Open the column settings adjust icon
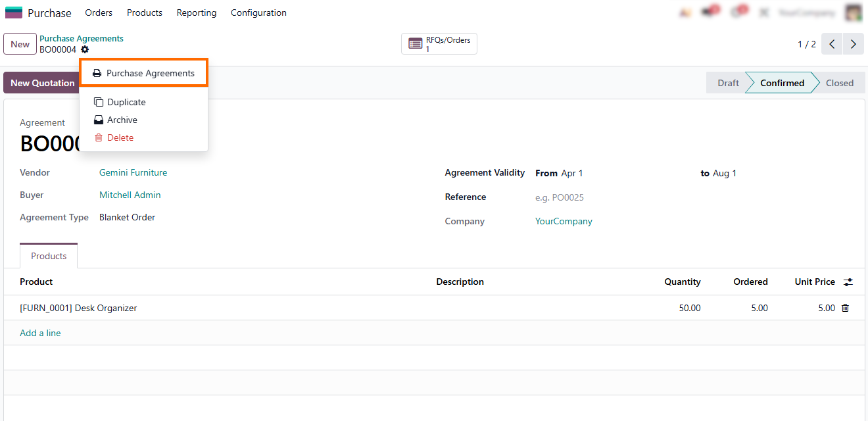 (848, 282)
